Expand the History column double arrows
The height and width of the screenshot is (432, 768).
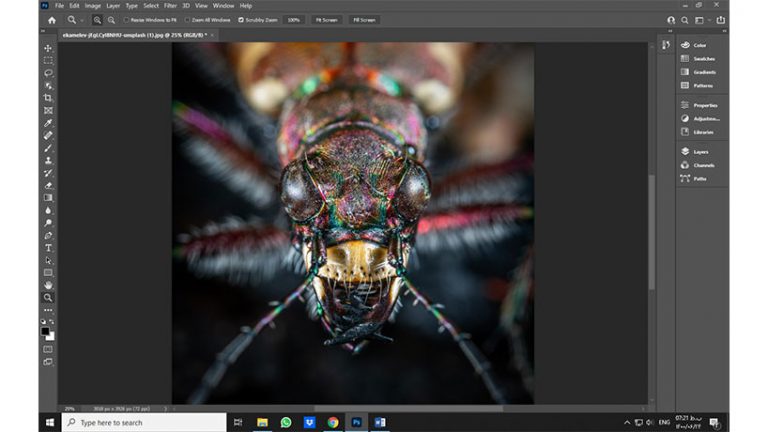(x=670, y=31)
